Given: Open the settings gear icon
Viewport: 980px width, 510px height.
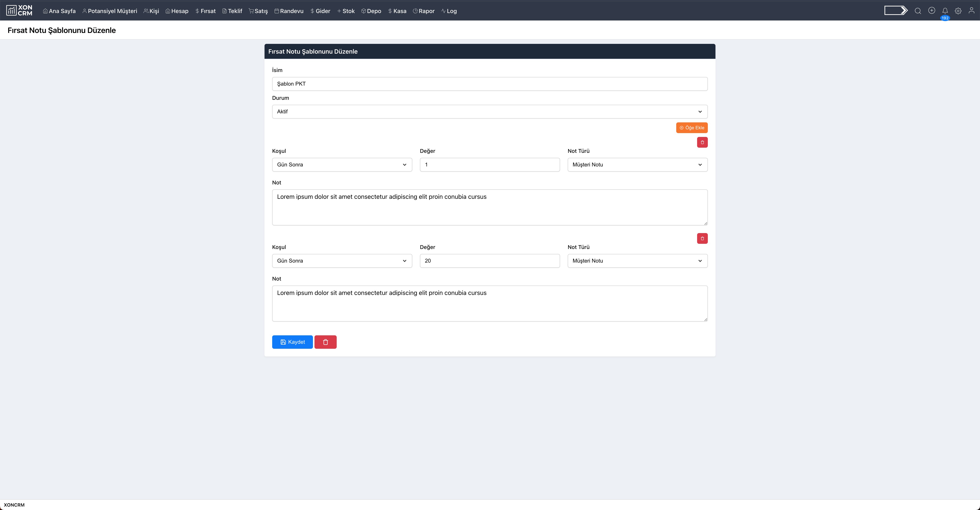Looking at the screenshot, I should click(958, 11).
